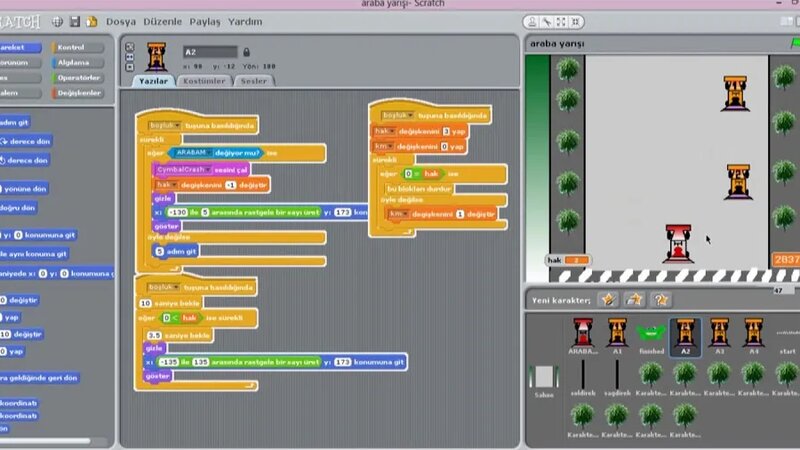The width and height of the screenshot is (800, 450).
Task: Select the ARABA... red car sprite thumbnail
Action: click(583, 336)
